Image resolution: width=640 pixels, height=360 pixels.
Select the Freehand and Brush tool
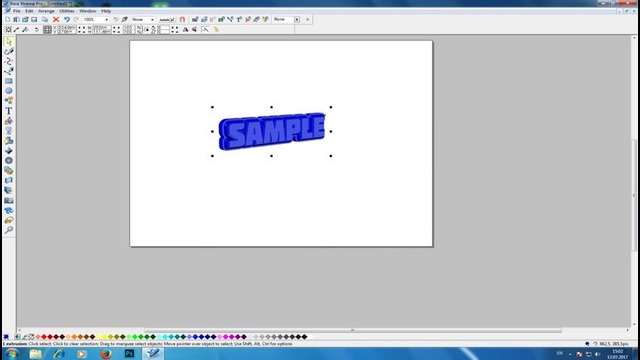9,51
